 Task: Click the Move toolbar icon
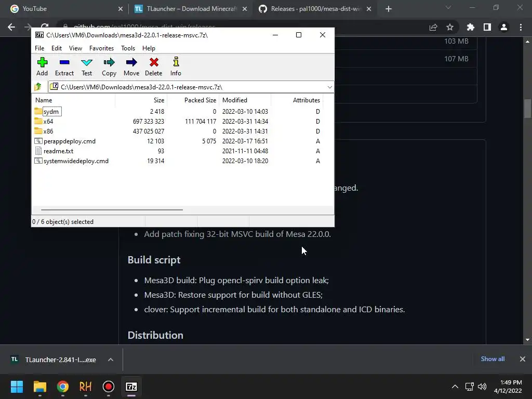(x=131, y=66)
